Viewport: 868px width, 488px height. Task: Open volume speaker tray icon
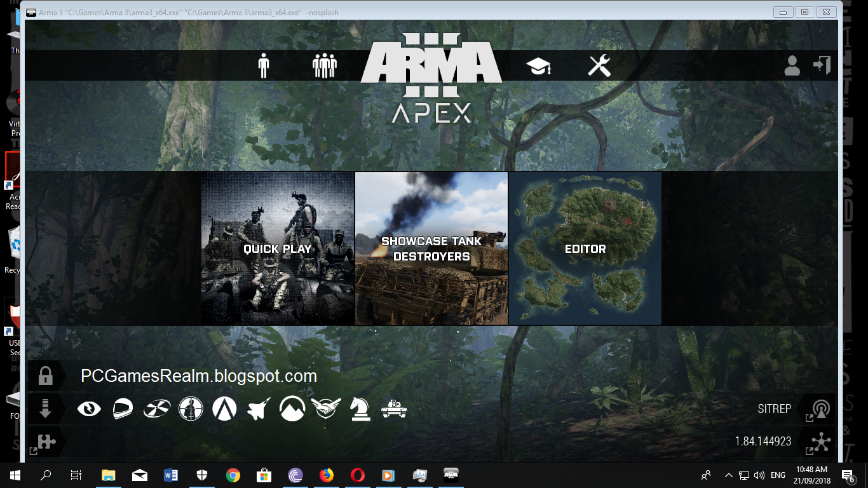pos(759,475)
